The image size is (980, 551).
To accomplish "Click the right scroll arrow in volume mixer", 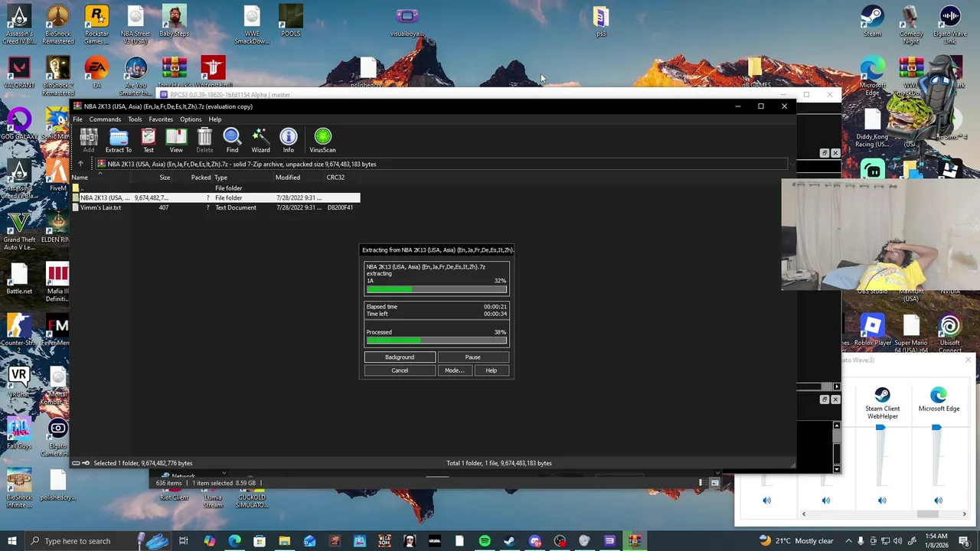I will 964,514.
